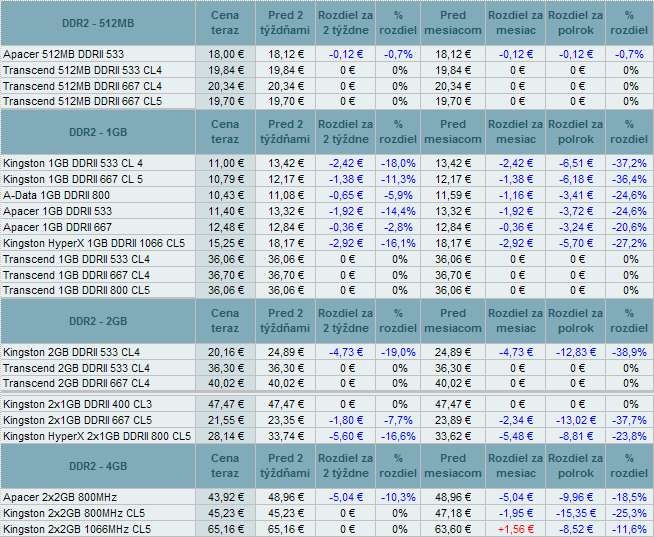Select the -5,70 € half-year difference

pos(576,243)
